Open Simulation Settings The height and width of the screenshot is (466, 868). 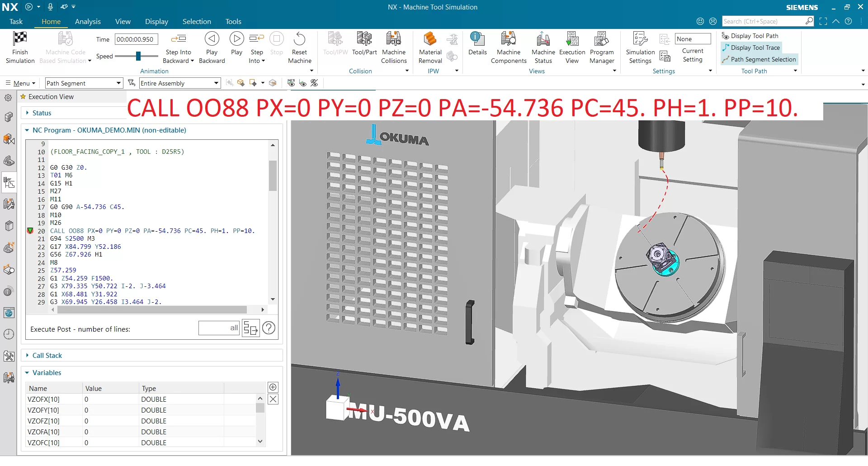click(640, 48)
